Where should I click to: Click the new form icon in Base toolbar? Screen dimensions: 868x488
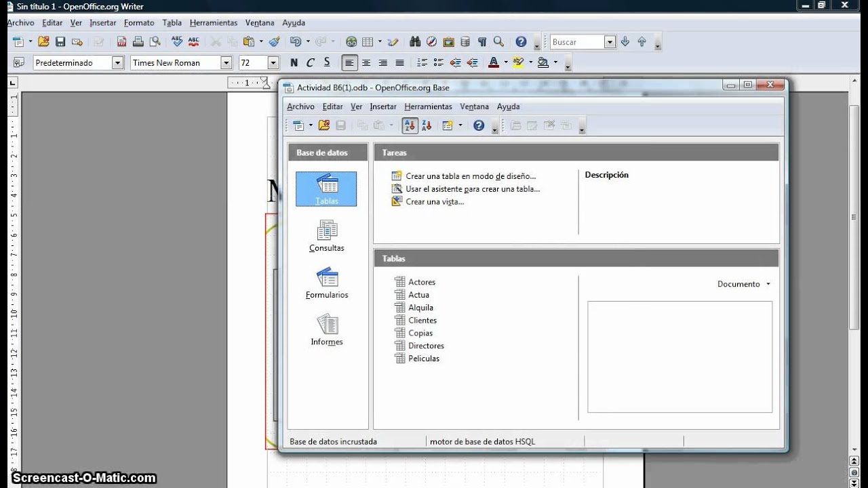click(x=447, y=125)
